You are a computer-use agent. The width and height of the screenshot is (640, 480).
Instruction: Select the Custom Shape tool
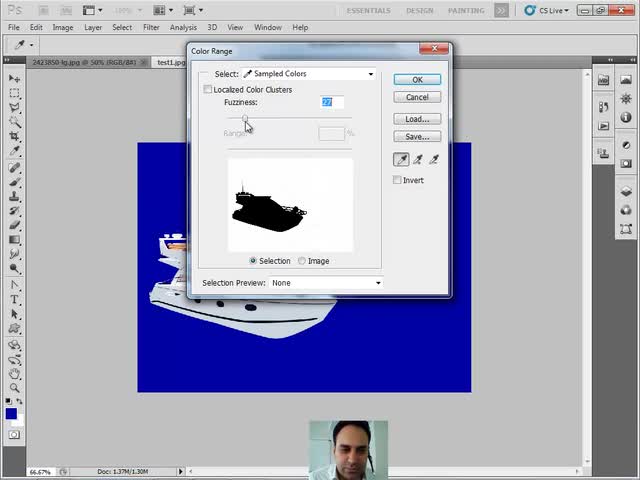(14, 329)
